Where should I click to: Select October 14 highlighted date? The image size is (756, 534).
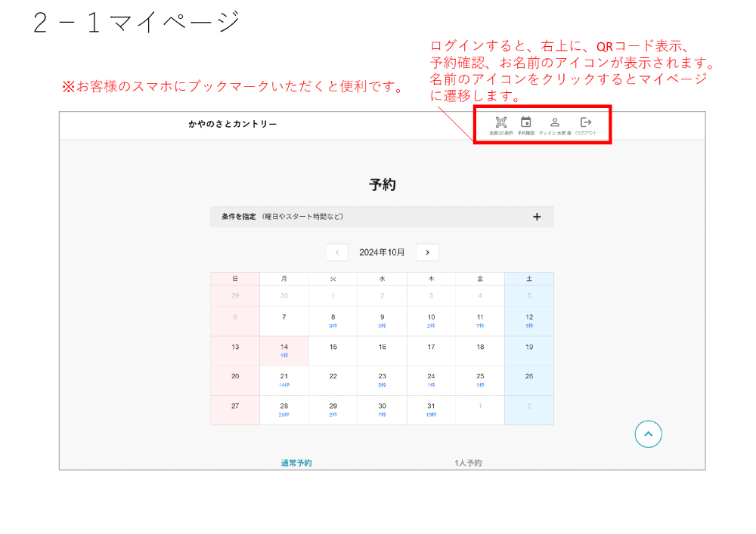284,350
